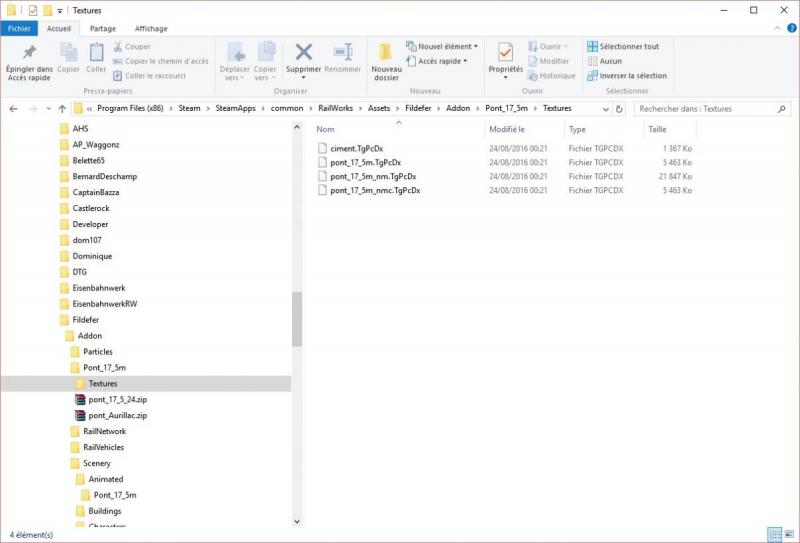This screenshot has height=543, width=800.
Task: Go up one folder level arrow
Action: 62,109
